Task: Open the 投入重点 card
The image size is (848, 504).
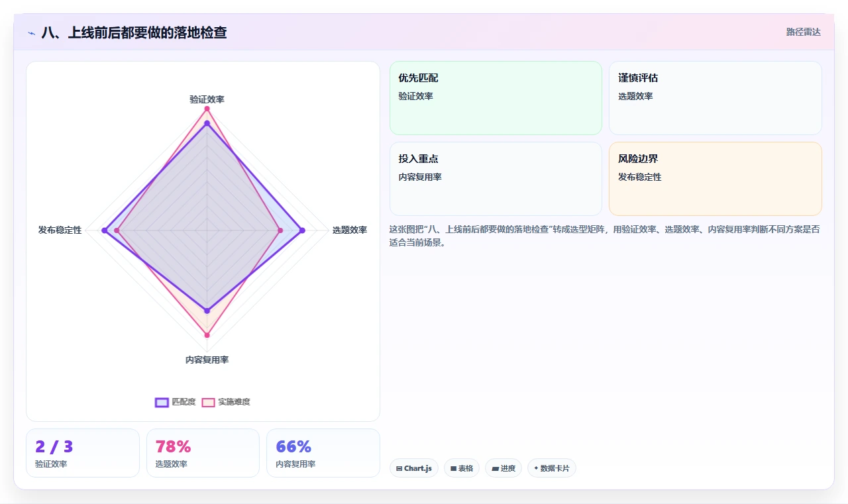Action: [496, 179]
